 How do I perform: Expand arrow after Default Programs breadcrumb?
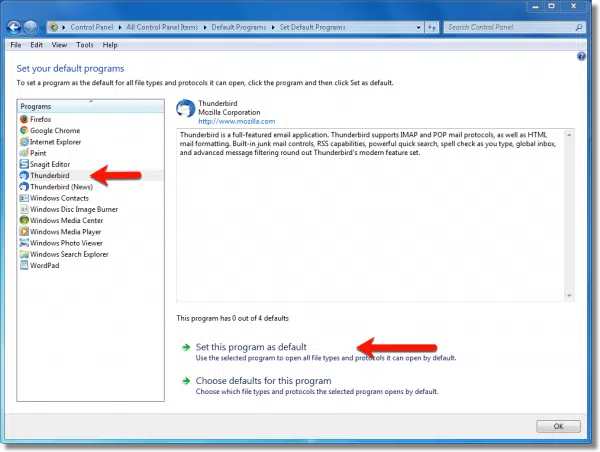[x=273, y=28]
